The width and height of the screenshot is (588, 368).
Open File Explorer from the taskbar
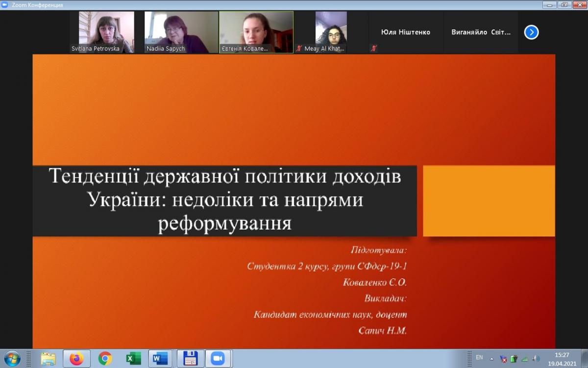48,359
